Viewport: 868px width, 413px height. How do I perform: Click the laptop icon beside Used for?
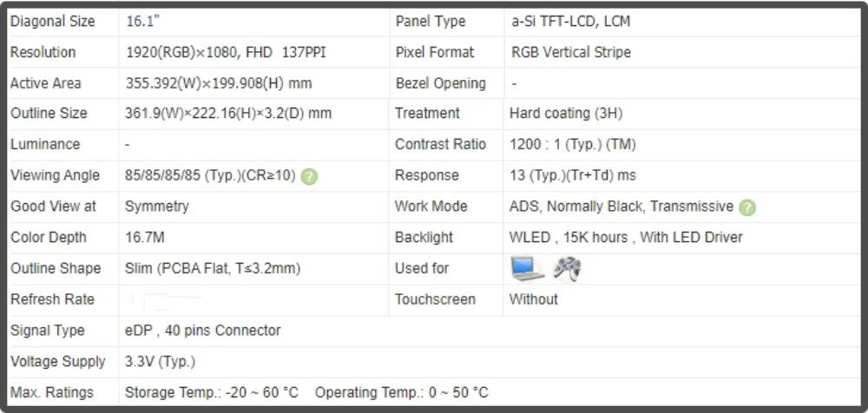tap(527, 268)
